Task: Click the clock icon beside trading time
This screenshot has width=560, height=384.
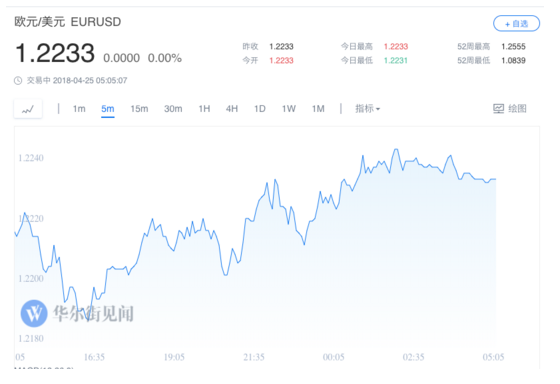Action: pos(18,81)
